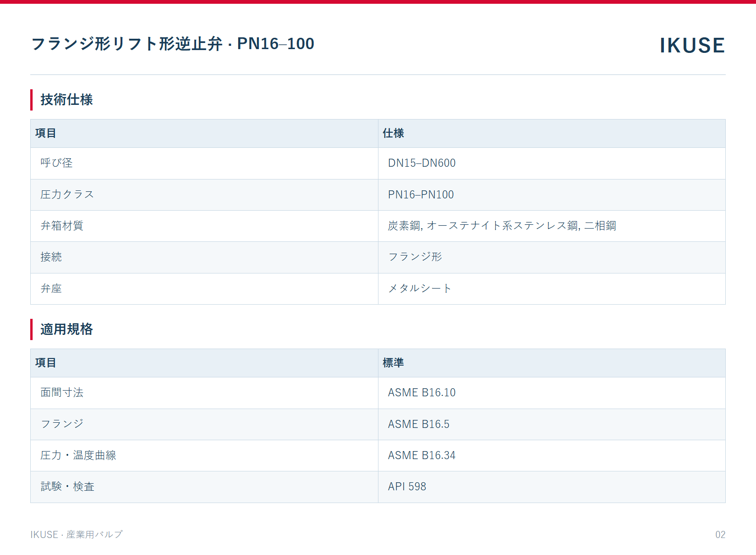756x555 pixels.
Task: Click the 技術仕様 section heading
Action: click(x=67, y=100)
